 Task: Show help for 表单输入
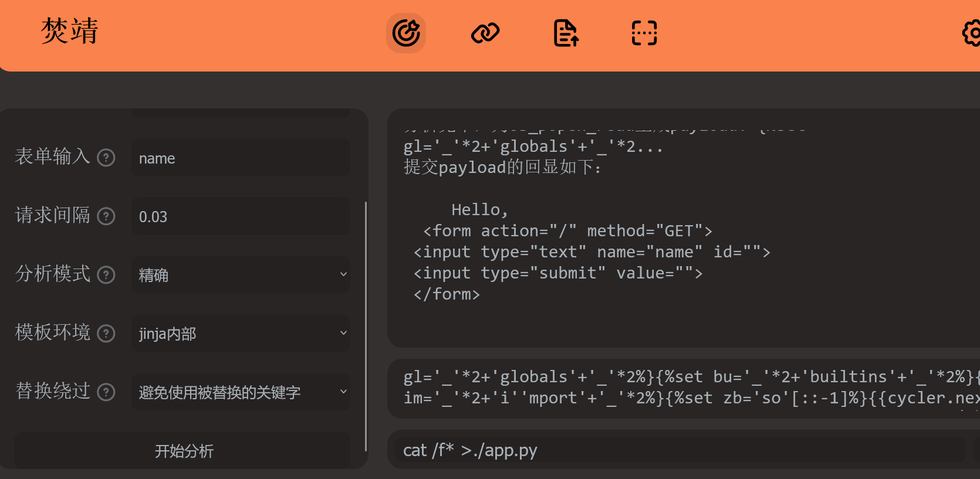(106, 158)
